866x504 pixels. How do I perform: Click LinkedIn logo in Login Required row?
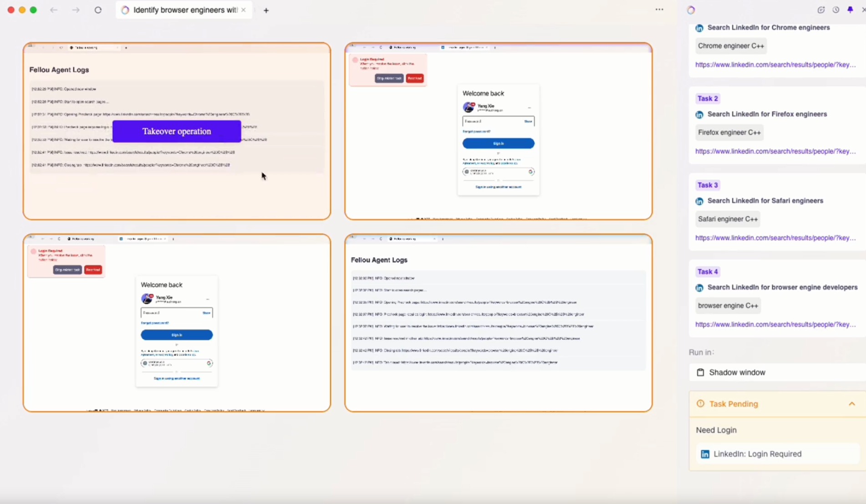(705, 454)
